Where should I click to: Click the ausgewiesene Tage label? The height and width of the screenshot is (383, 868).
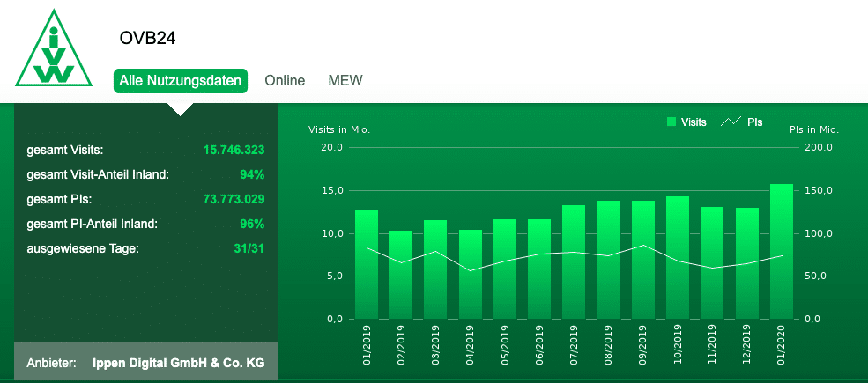click(83, 248)
